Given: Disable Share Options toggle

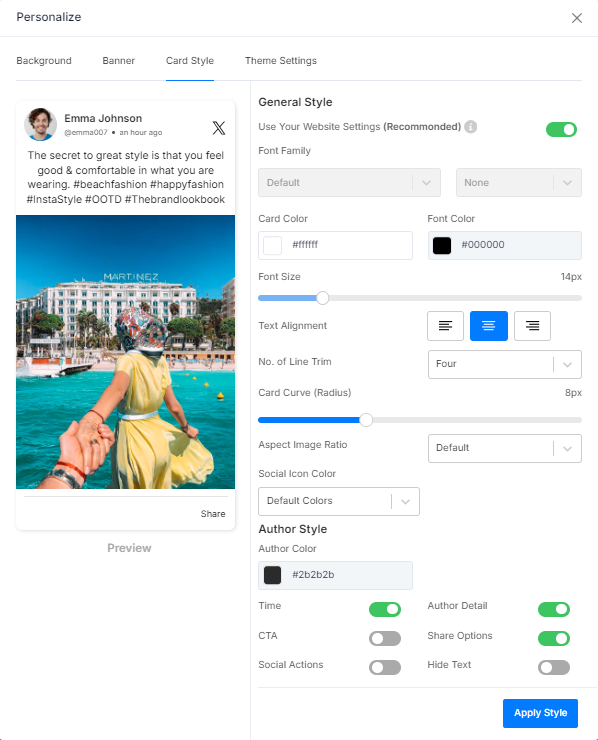Looking at the screenshot, I should point(554,639).
